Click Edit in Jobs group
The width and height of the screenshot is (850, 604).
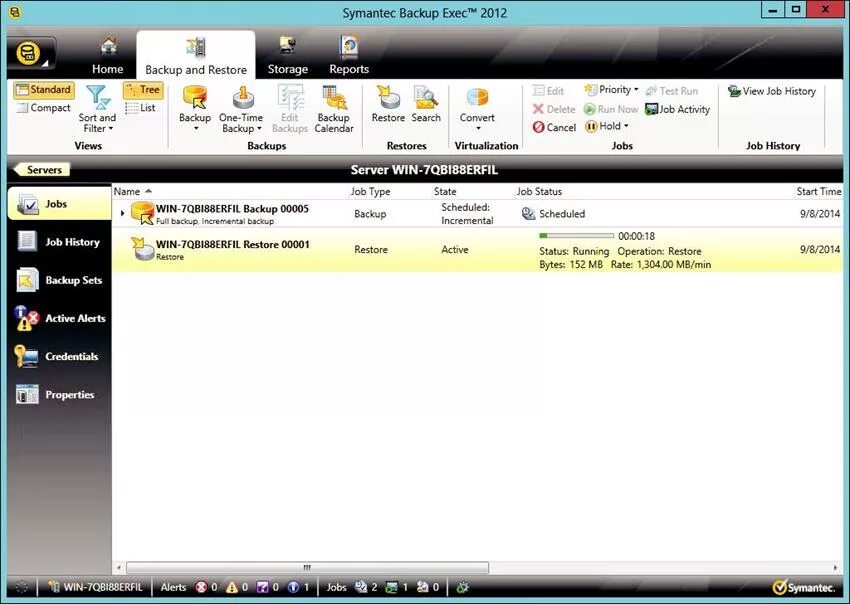click(x=548, y=91)
